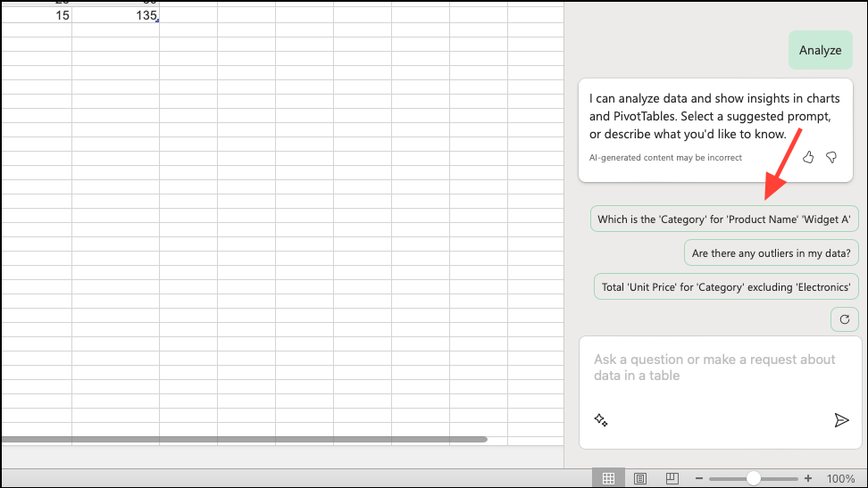The image size is (868, 488).
Task: Click the thumbs down feedback icon
Action: [x=831, y=157]
